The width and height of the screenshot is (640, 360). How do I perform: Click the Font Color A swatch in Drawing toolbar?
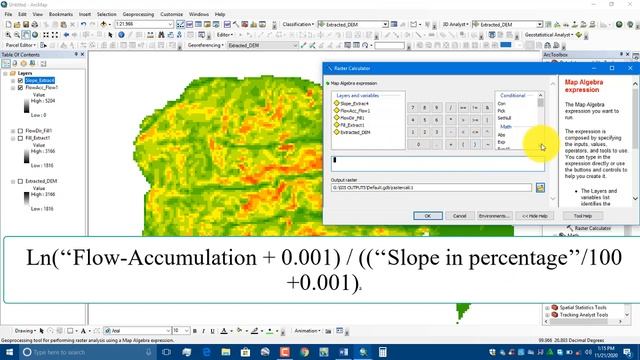224,331
